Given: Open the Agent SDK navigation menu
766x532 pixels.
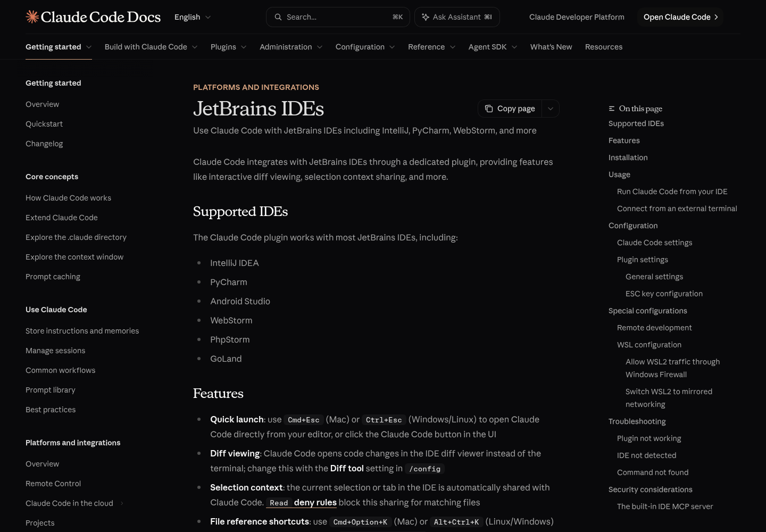Looking at the screenshot, I should pyautogui.click(x=493, y=47).
